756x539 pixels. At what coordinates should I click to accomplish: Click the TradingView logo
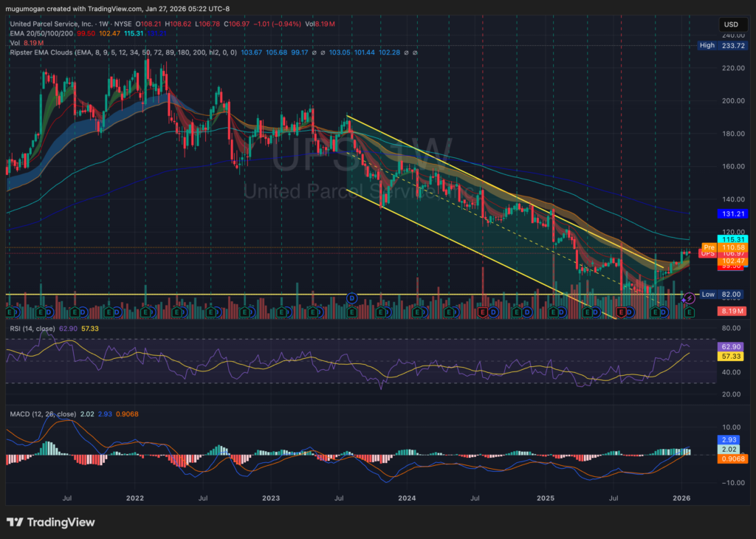click(x=51, y=522)
